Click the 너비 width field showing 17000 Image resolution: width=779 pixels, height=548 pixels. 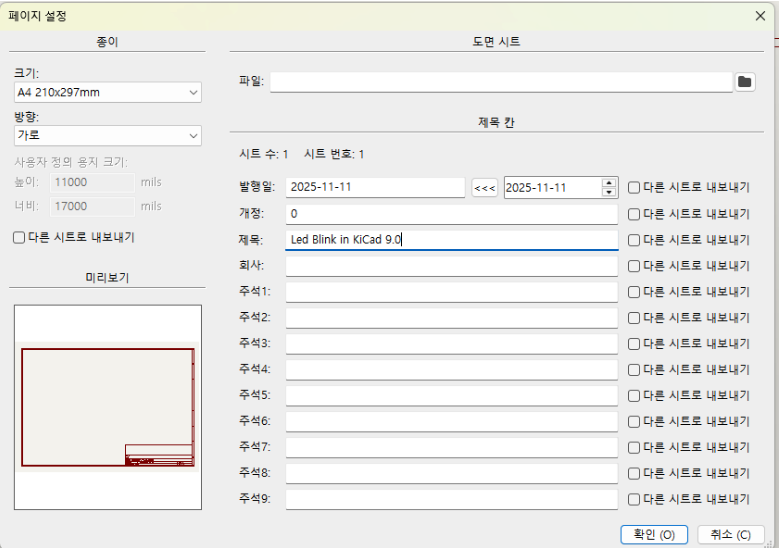92,206
